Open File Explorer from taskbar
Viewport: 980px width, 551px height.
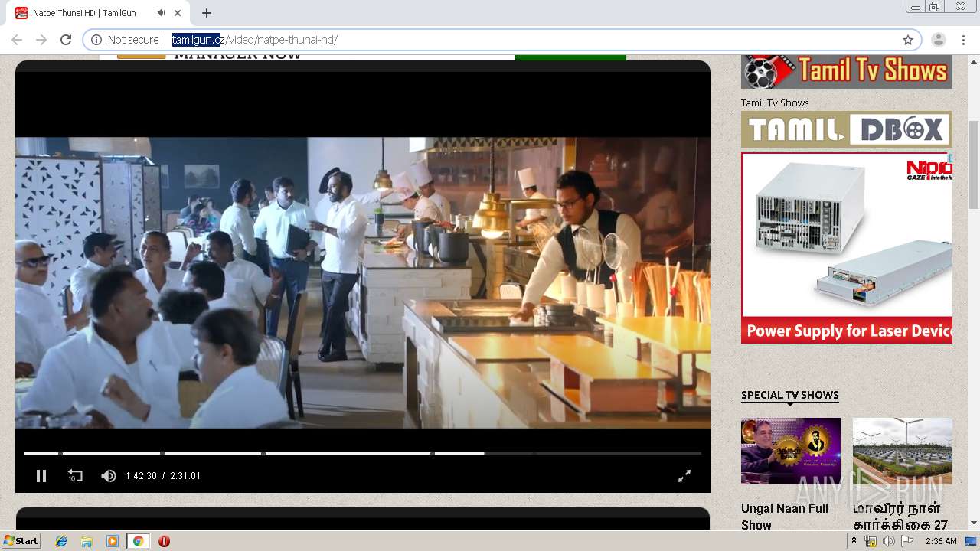pos(87,541)
